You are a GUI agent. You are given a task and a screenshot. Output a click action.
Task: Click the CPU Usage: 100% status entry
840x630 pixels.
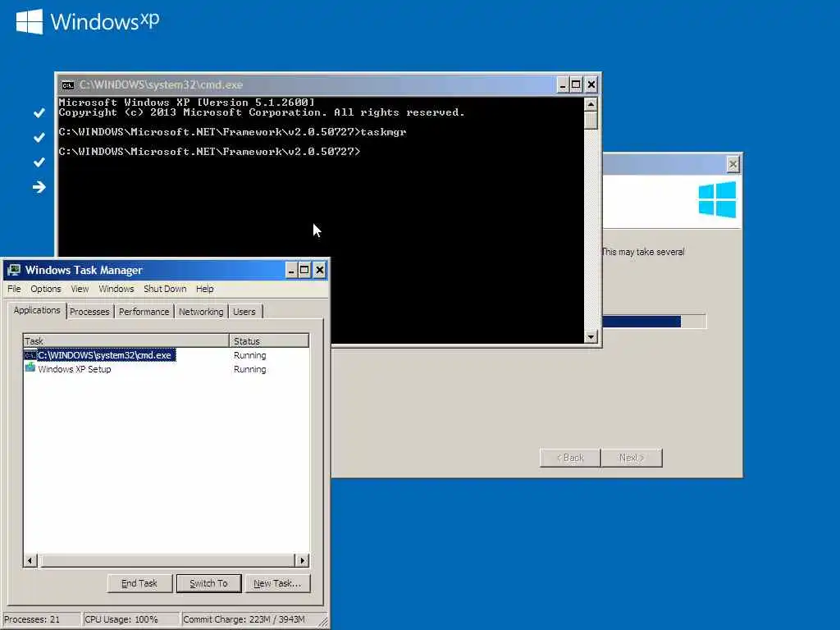tap(130, 619)
